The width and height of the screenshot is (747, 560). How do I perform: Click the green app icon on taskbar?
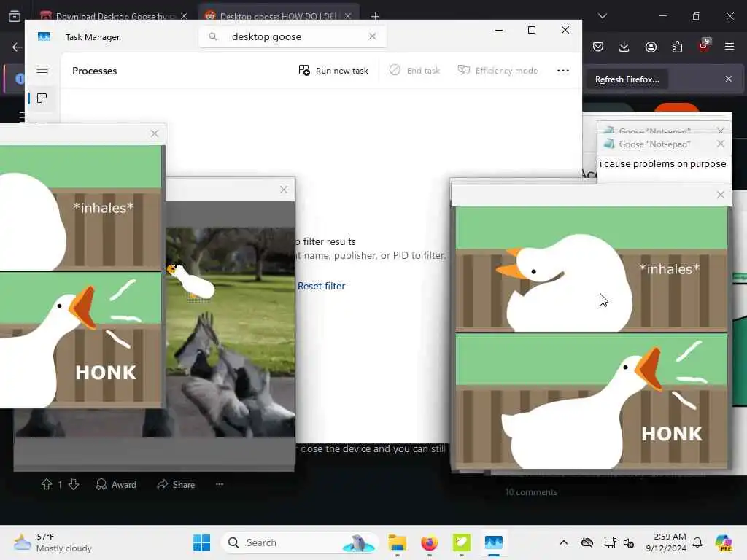(461, 542)
